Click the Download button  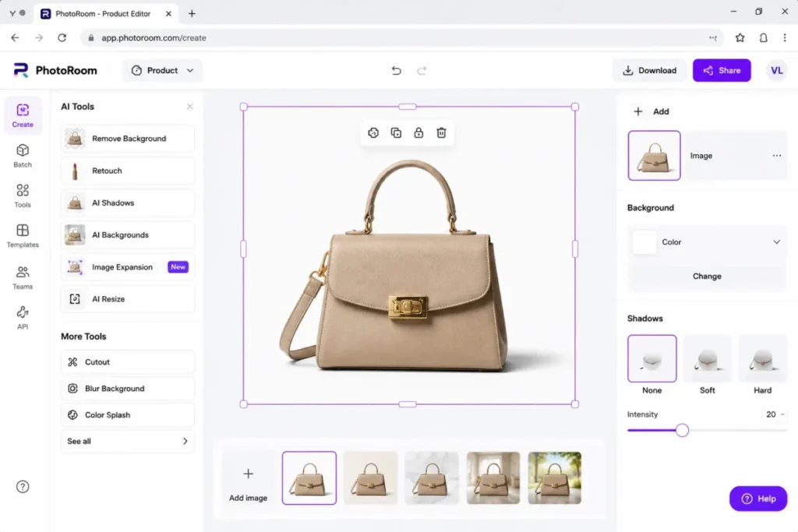649,70
